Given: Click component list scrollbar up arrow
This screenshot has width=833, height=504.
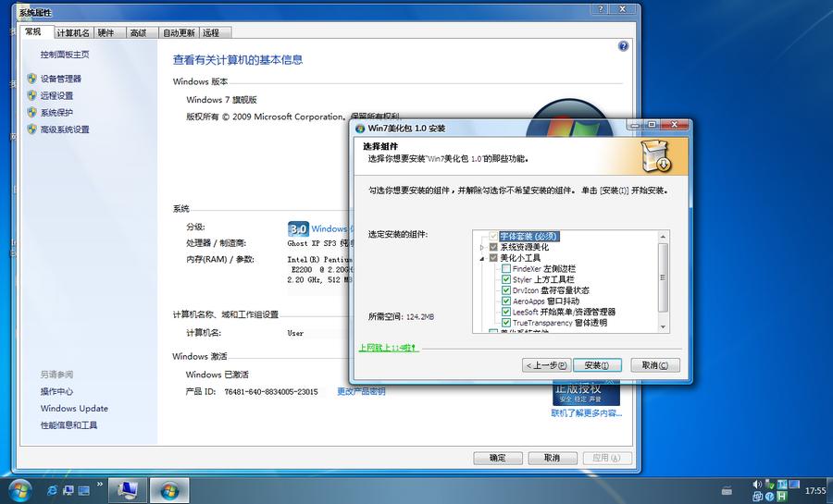Looking at the screenshot, I should [x=663, y=236].
